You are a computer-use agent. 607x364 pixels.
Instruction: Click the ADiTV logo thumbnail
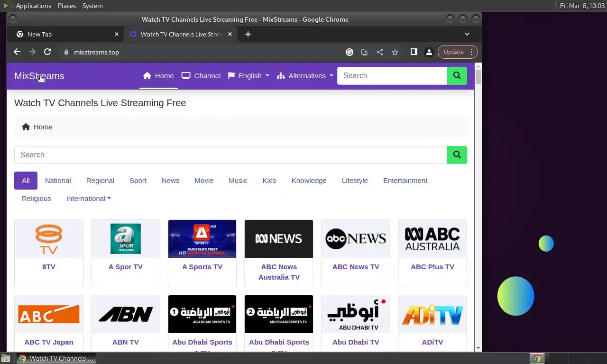[x=432, y=314]
